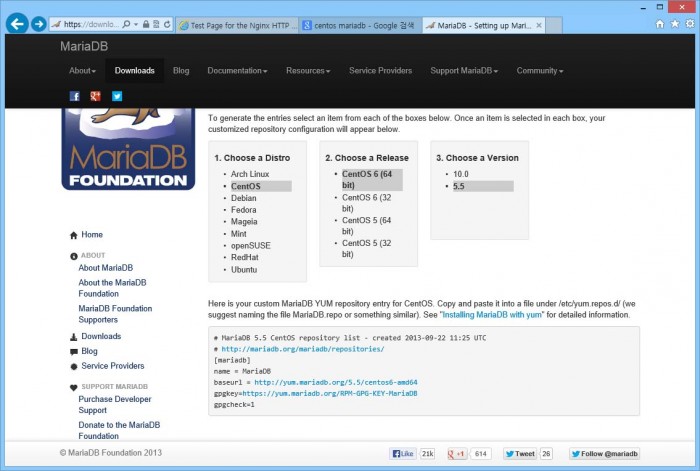Open the Blog navigation item
700x471 pixels.
(181, 71)
